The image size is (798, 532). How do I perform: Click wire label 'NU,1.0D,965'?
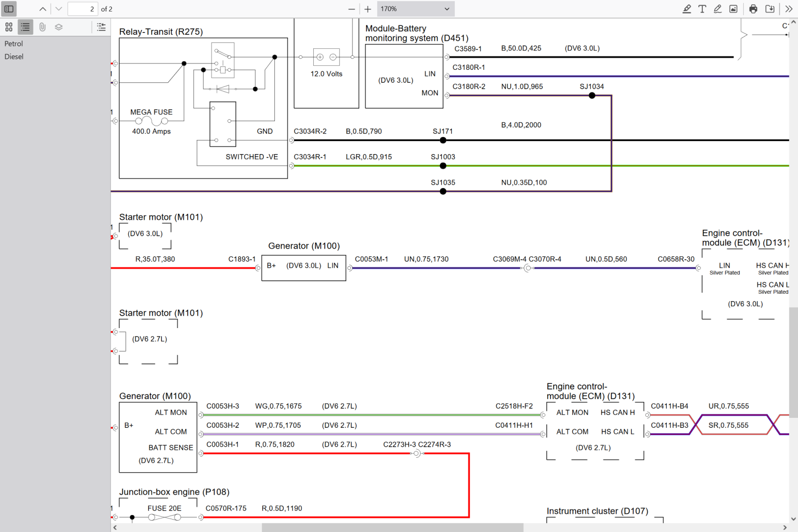click(x=522, y=86)
